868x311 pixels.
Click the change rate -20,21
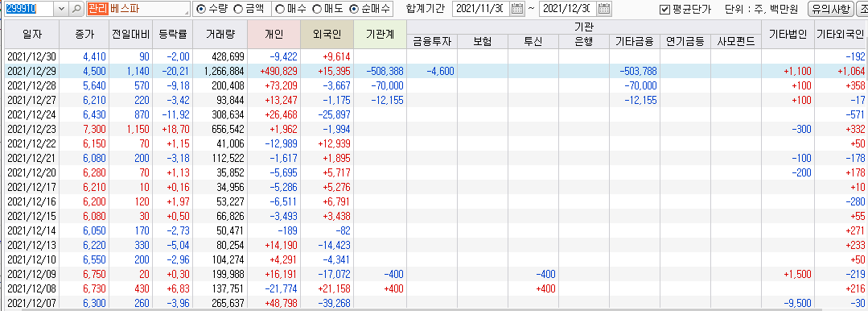(x=175, y=71)
